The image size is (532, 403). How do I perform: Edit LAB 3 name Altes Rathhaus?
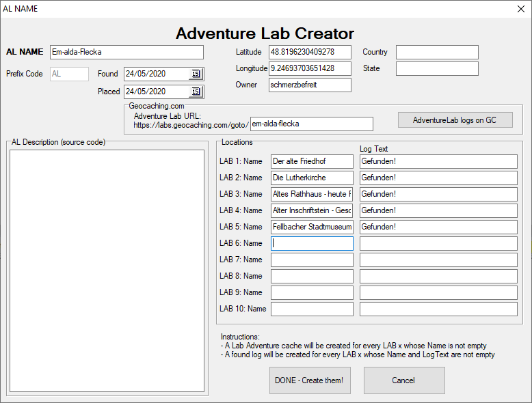(312, 194)
